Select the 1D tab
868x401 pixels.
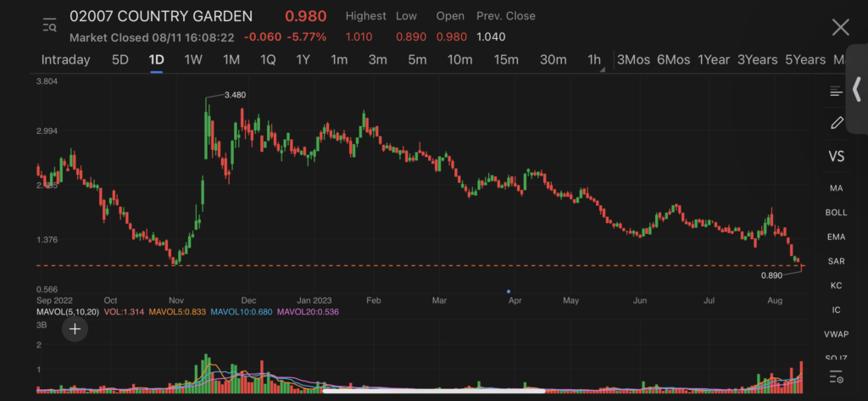(157, 60)
